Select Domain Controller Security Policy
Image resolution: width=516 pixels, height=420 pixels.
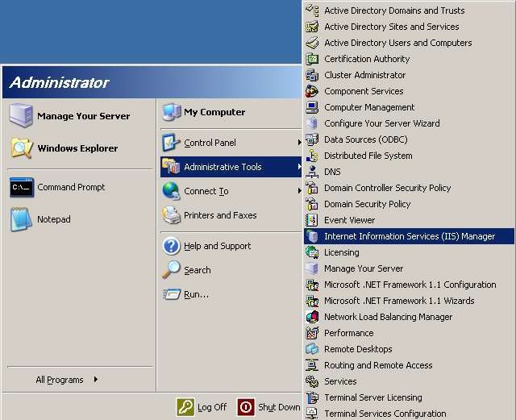[409, 188]
